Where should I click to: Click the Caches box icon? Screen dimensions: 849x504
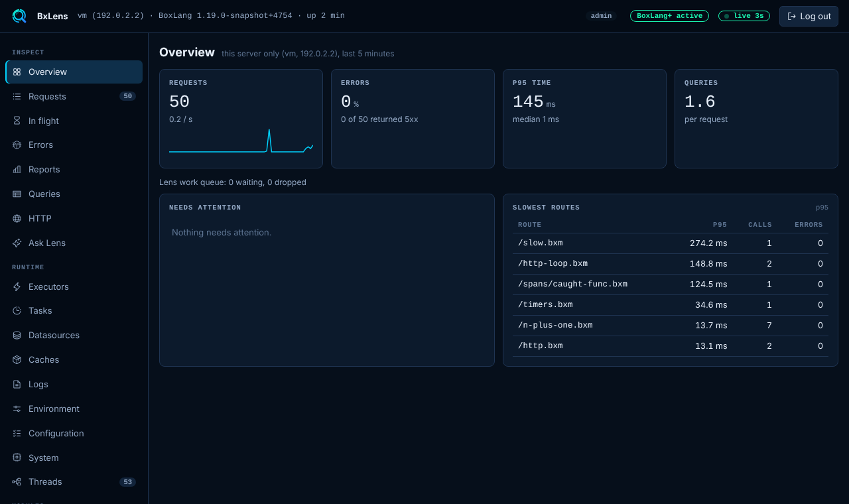click(17, 359)
